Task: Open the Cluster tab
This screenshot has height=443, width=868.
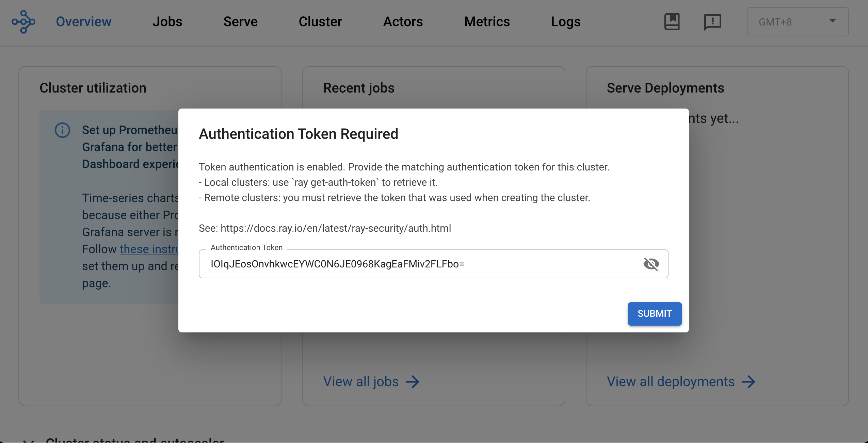Action: coord(320,22)
